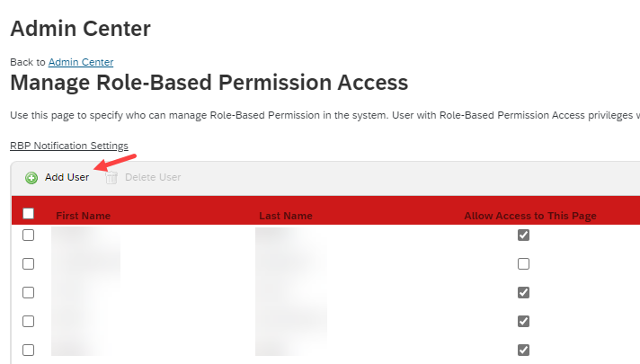Uncheck Allow Access for third row
Image resolution: width=640 pixels, height=364 pixels.
523,293
